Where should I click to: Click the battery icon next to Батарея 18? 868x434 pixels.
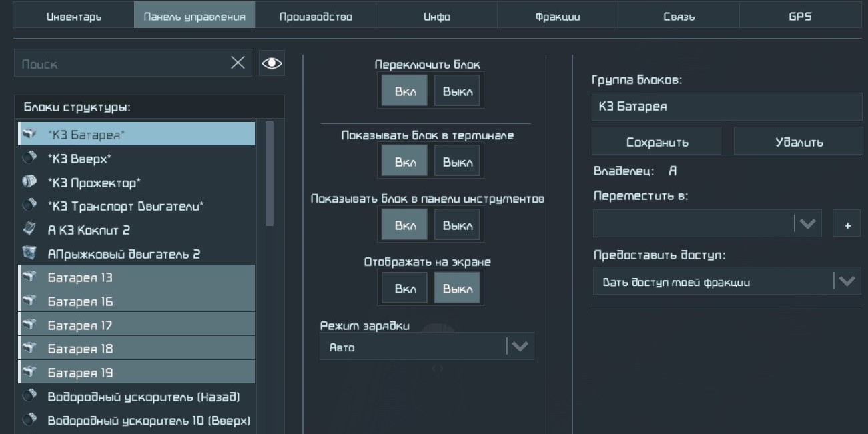click(28, 349)
